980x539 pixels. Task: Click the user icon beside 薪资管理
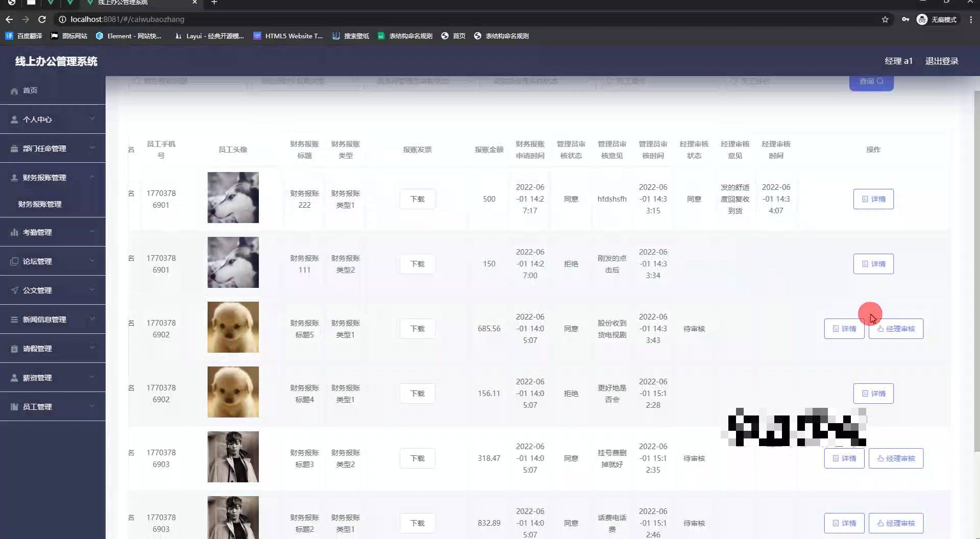[x=14, y=378]
